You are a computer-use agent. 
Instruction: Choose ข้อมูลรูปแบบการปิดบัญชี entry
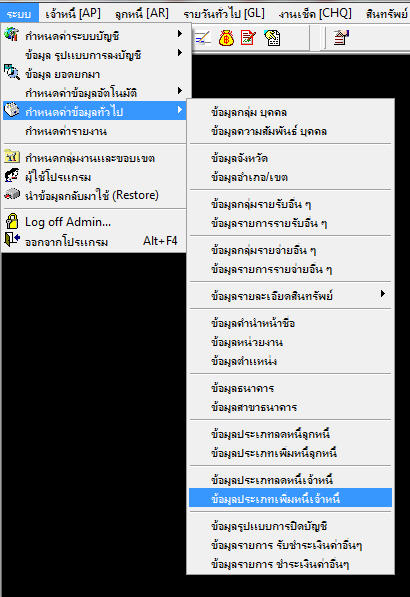[290, 526]
